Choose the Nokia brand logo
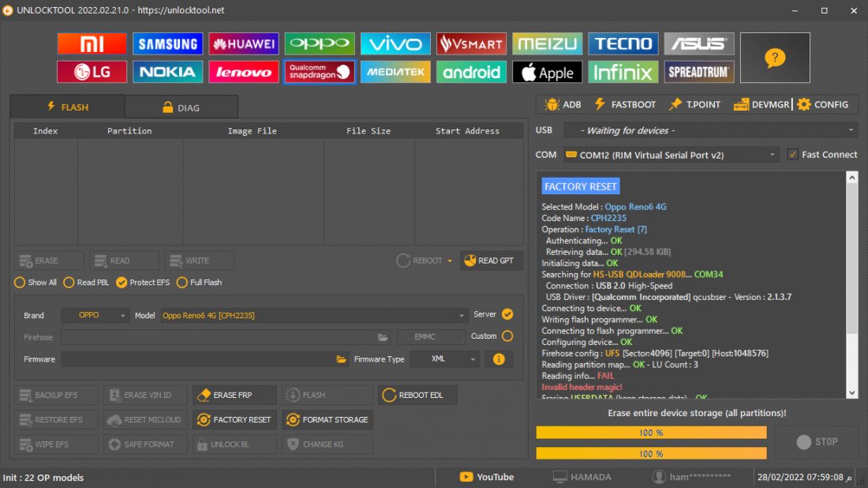868x488 pixels. click(168, 72)
